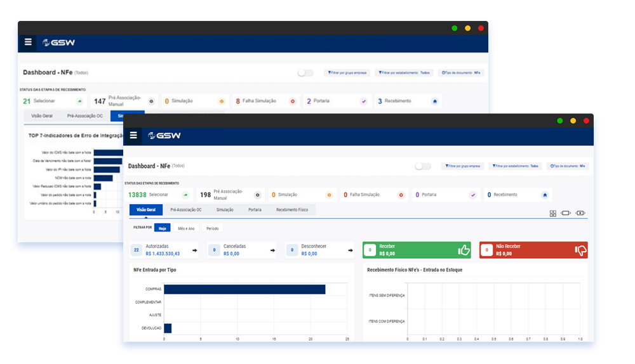Click the grid layout icon beside the tabs
Screen dimensions: 635x364
[x=552, y=214]
